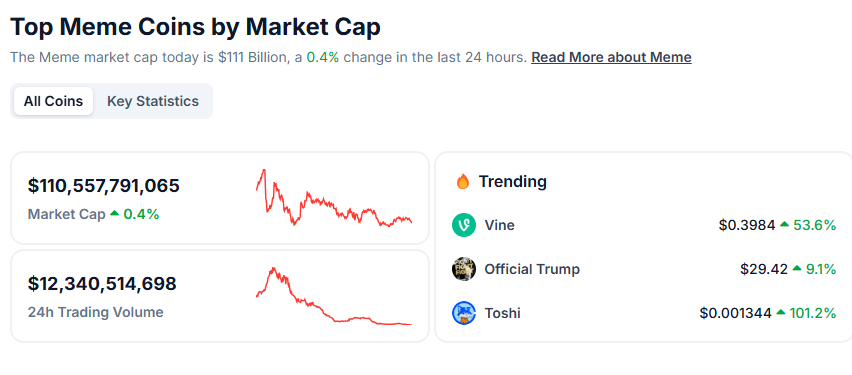Click the Vine coin logo icon
The height and width of the screenshot is (375, 852).
[463, 225]
